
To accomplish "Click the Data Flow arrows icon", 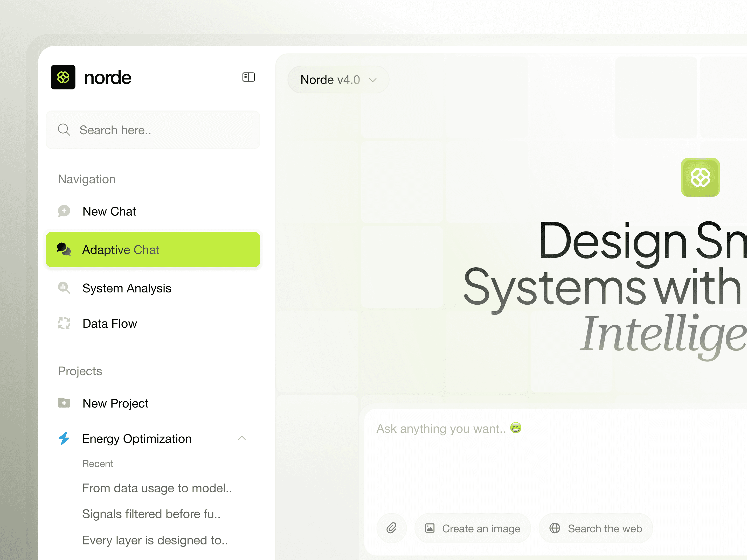I will click(x=64, y=323).
